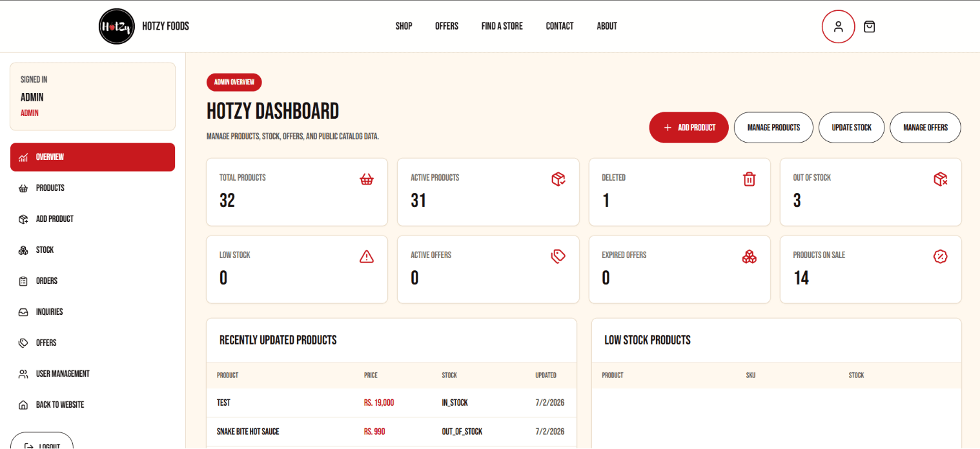Click the Products basket icon in sidebar
The image size is (980, 449).
tap(23, 188)
